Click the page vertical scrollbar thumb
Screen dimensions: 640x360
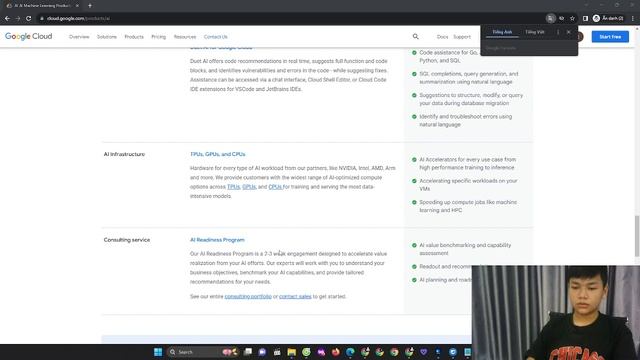point(637,236)
